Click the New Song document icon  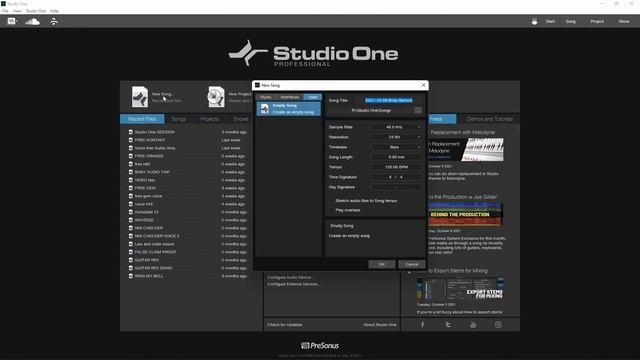coord(140,97)
